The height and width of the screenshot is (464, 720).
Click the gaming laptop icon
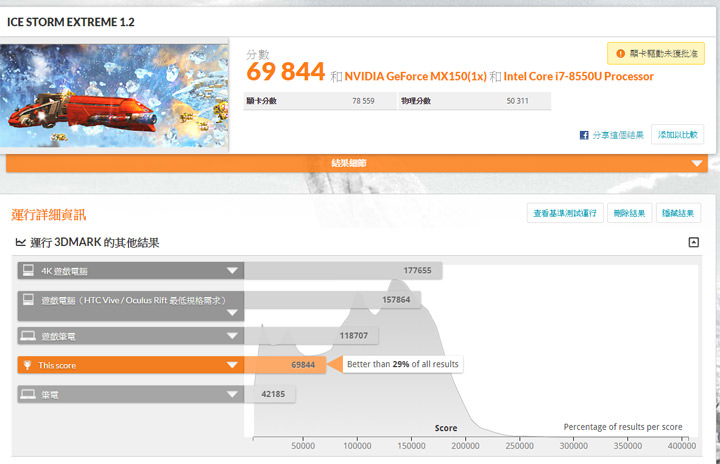[x=28, y=336]
